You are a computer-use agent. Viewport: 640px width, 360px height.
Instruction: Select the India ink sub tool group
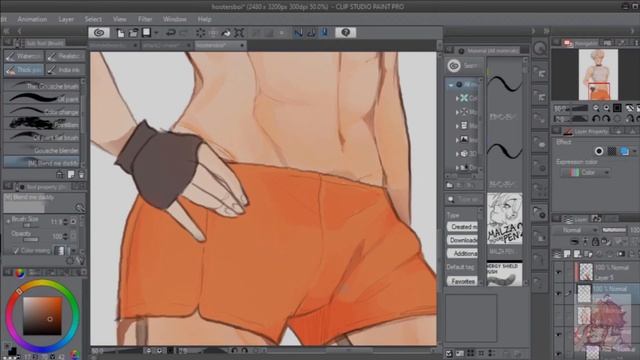click(x=65, y=70)
